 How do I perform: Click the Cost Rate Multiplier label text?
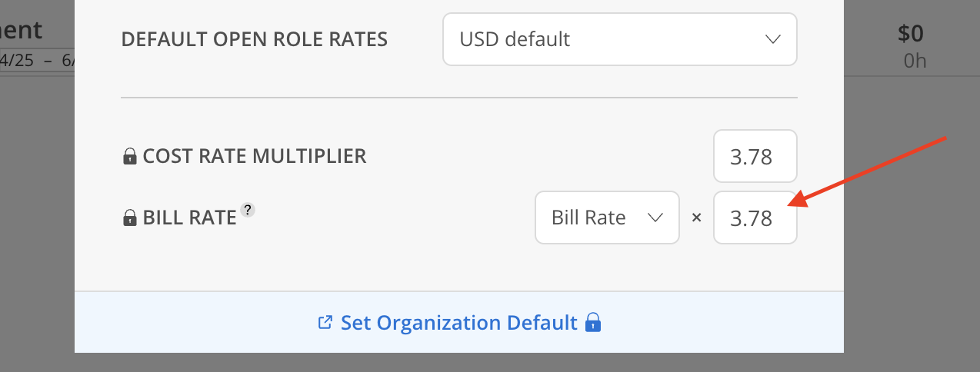(x=255, y=156)
